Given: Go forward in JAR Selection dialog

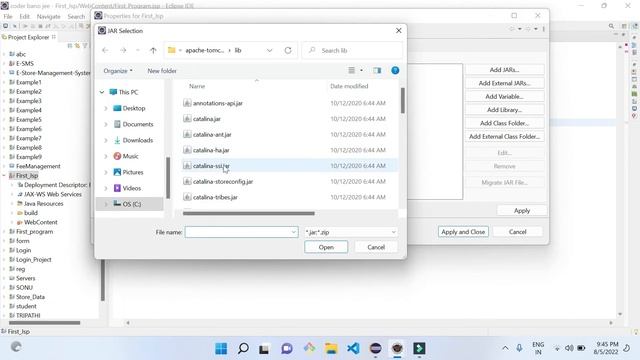Looking at the screenshot, I should 123,50.
